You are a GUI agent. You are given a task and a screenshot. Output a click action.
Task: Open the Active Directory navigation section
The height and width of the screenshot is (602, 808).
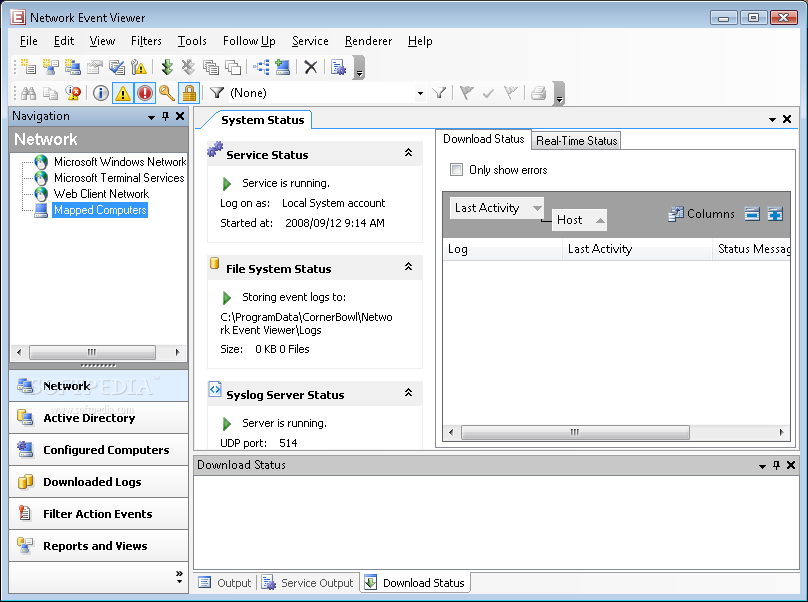click(98, 418)
